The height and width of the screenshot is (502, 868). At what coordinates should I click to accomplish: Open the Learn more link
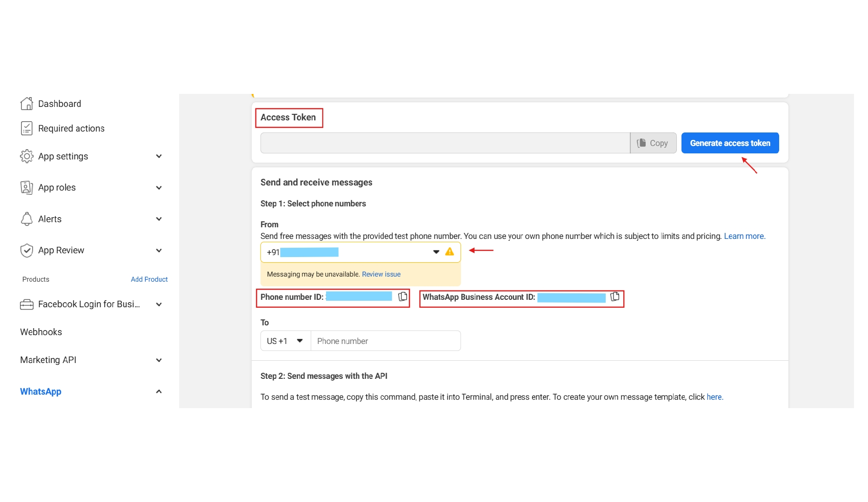point(744,236)
